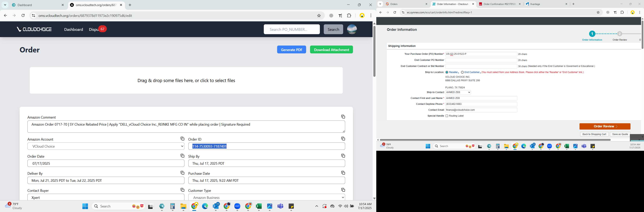Viewport: 644px width, 212px height.
Task: Open the user avatar menu
Action: coord(352,29)
